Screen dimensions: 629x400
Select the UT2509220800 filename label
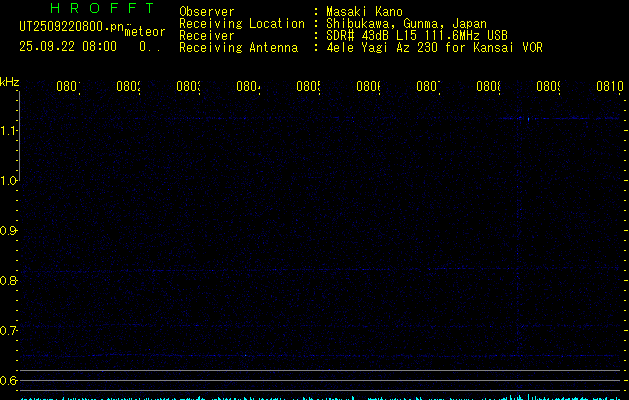pos(69,27)
